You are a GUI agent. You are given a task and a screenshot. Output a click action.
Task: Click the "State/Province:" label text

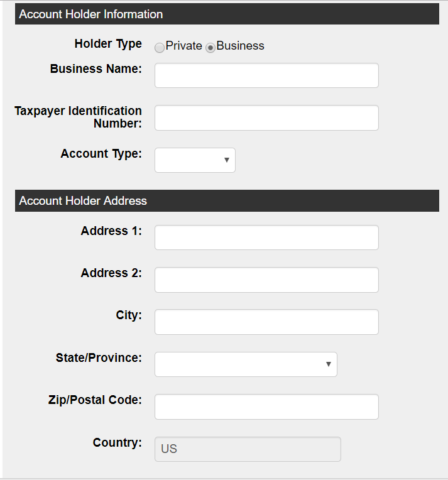pos(99,357)
